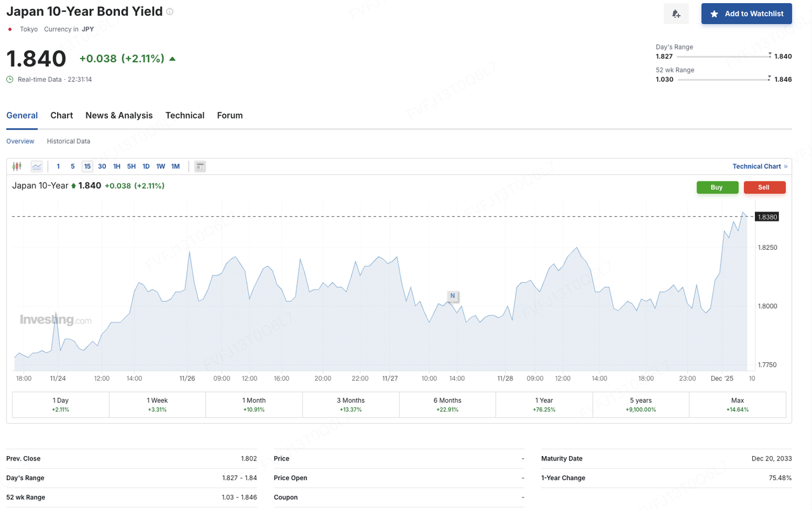
Task: Set chart interval to 1 minute
Action: point(58,166)
